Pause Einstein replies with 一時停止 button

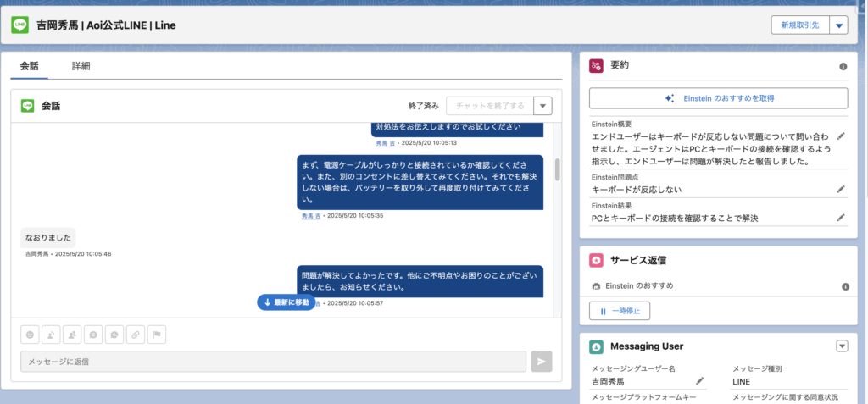coord(620,311)
